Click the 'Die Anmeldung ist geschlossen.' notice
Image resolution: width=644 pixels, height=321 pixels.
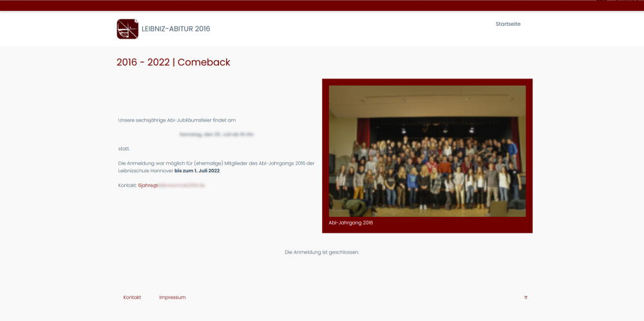point(321,252)
